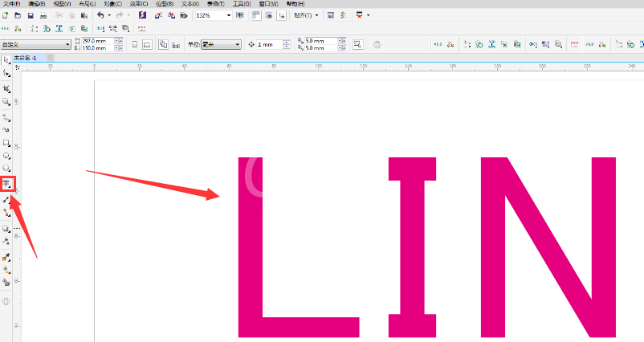Select the Text tool in toolbox
This screenshot has height=342, width=644.
[6, 184]
